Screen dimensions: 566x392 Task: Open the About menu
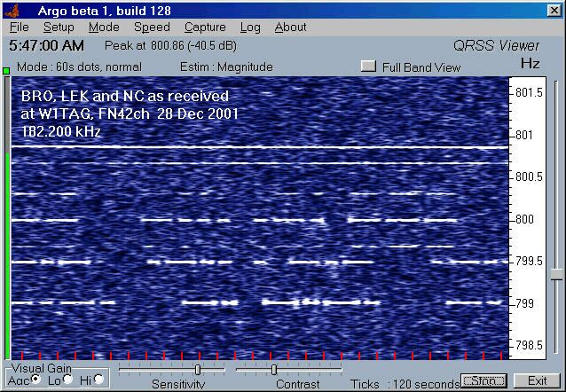pyautogui.click(x=290, y=27)
